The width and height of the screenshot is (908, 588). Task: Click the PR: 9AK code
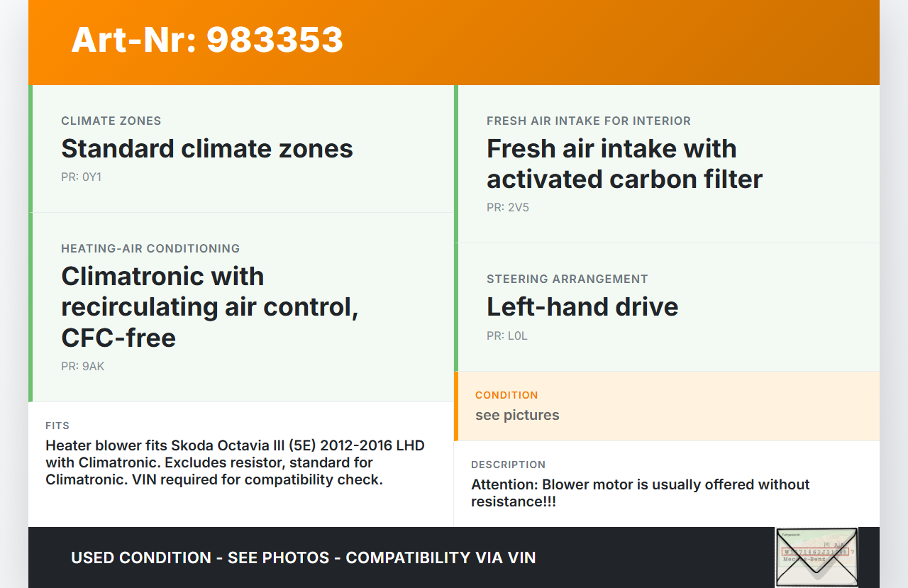(83, 367)
